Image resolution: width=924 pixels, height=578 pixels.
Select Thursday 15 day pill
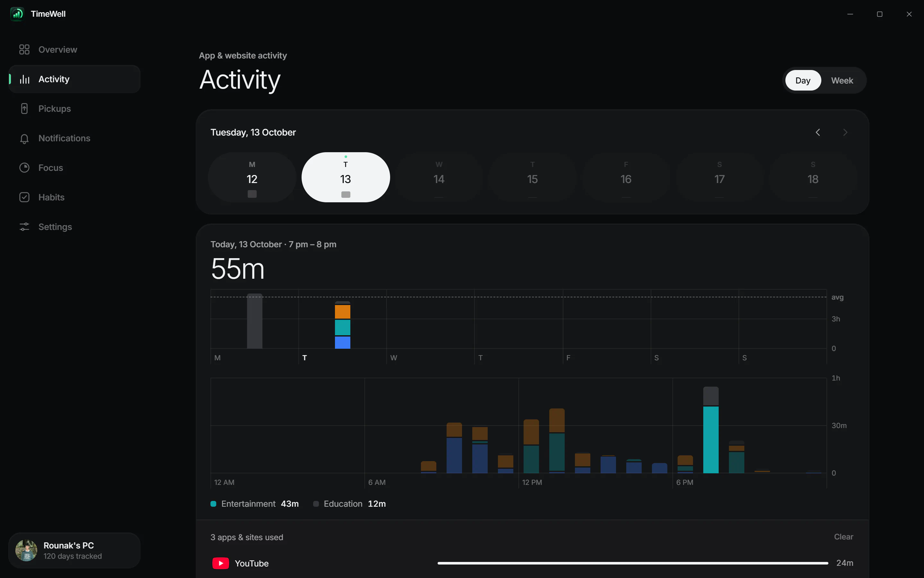533,177
